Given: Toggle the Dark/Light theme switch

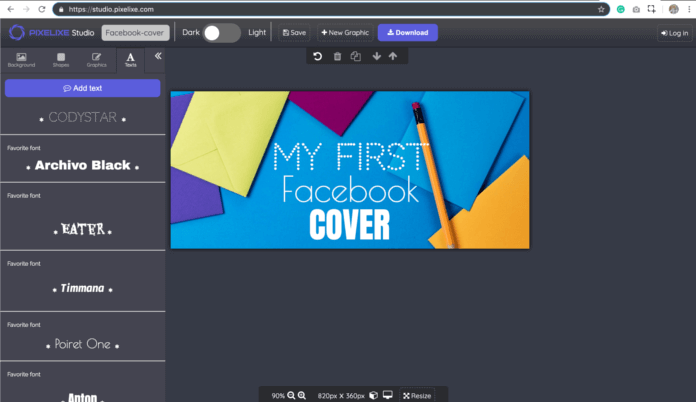Looking at the screenshot, I should click(x=222, y=32).
